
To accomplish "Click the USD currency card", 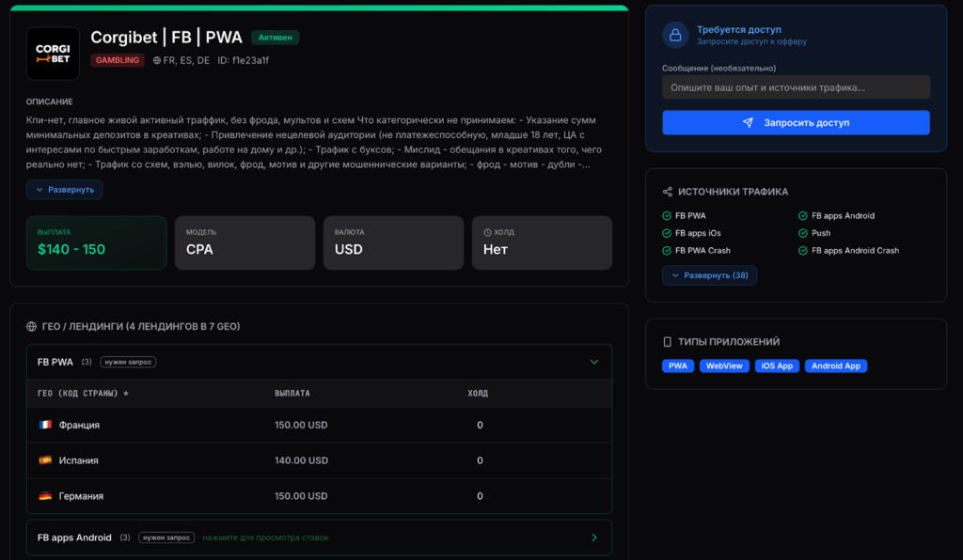I will [394, 243].
